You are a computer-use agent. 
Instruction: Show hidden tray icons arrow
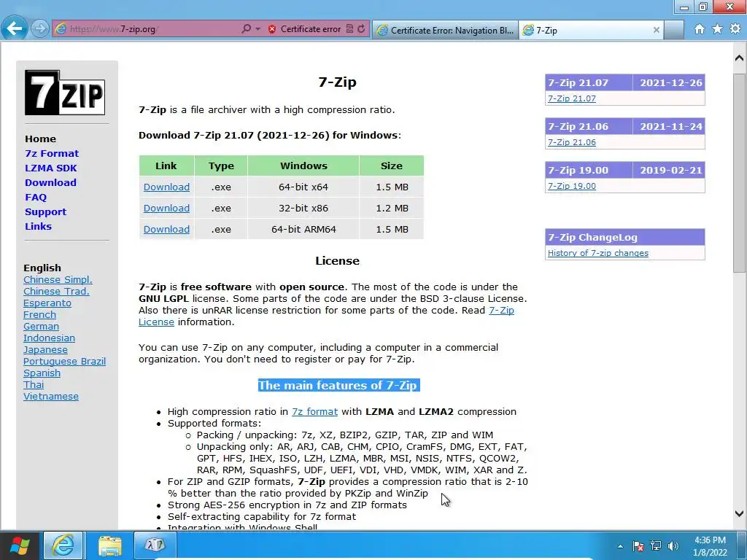pyautogui.click(x=620, y=546)
